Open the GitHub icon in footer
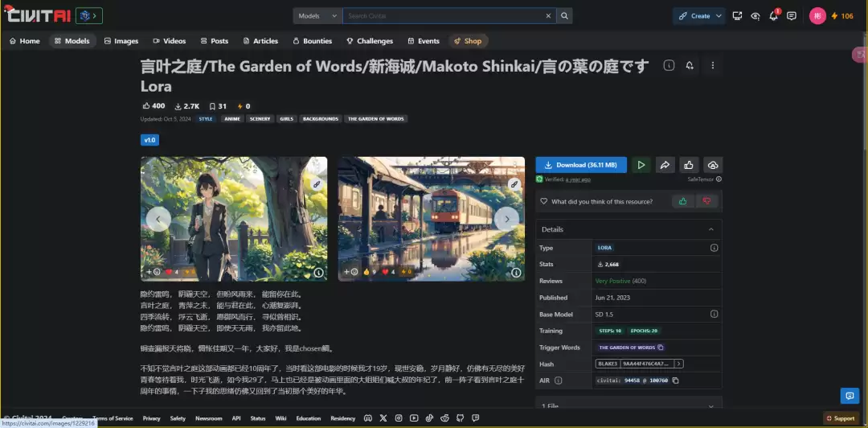 pos(460,418)
